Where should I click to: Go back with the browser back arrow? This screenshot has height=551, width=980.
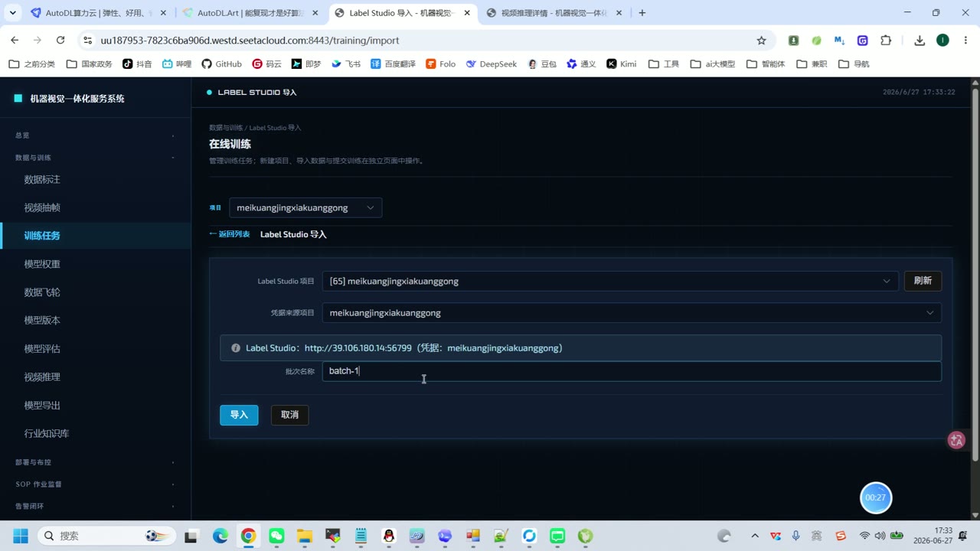tap(15, 40)
